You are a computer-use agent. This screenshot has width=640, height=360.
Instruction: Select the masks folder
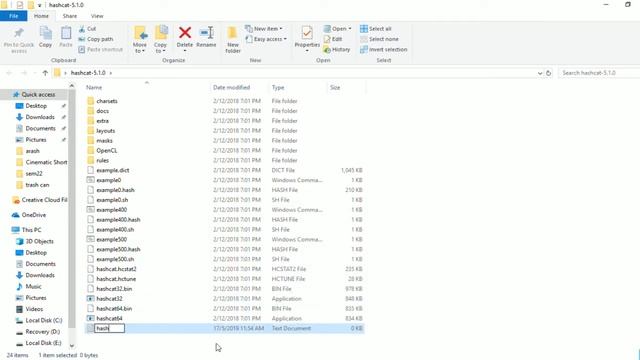[104, 140]
